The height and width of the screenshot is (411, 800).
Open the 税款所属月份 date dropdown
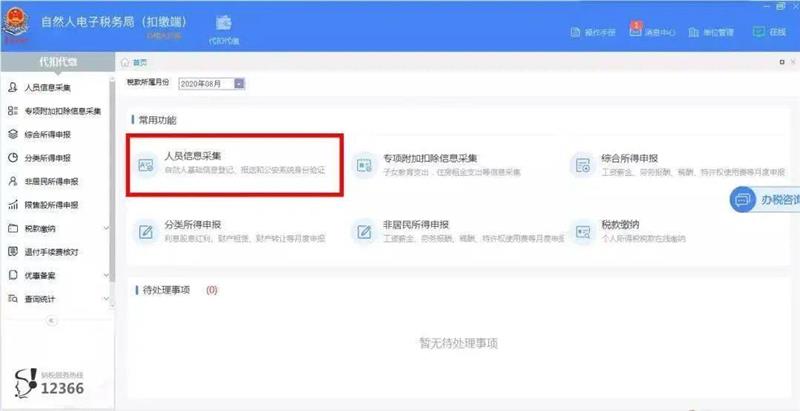coord(239,83)
